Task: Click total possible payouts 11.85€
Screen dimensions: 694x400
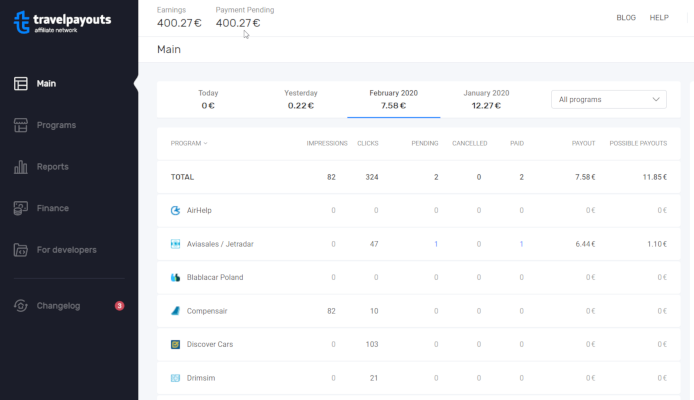Action: tap(655, 177)
